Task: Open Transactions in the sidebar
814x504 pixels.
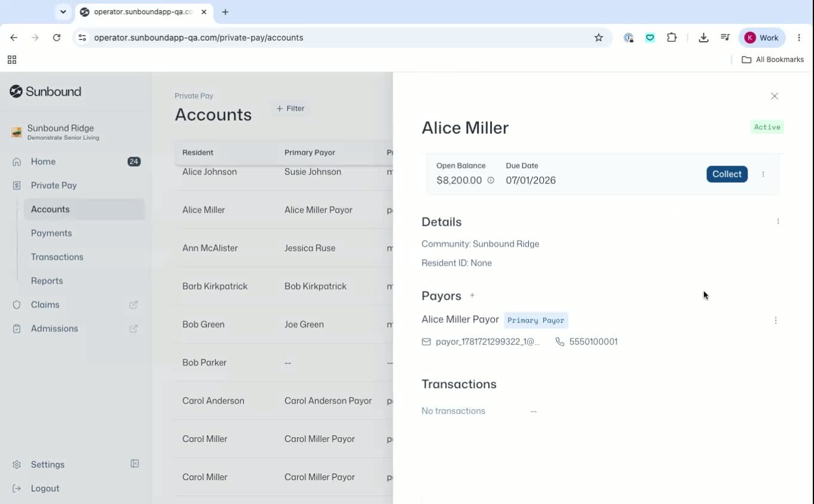Action: pyautogui.click(x=57, y=257)
